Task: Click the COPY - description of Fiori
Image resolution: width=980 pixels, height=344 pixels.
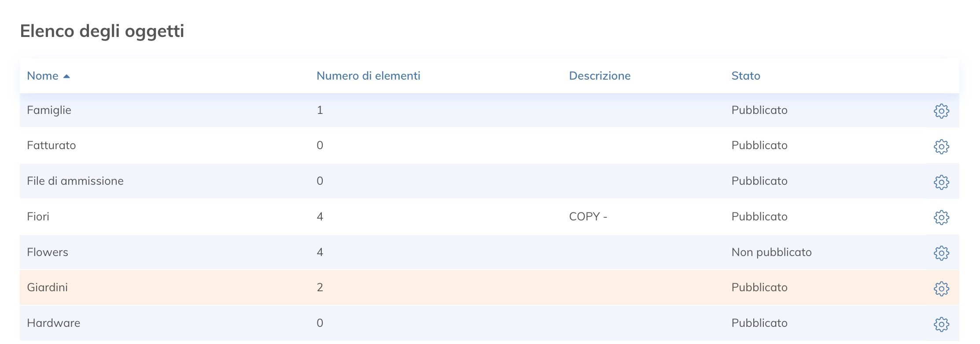Action: point(588,216)
